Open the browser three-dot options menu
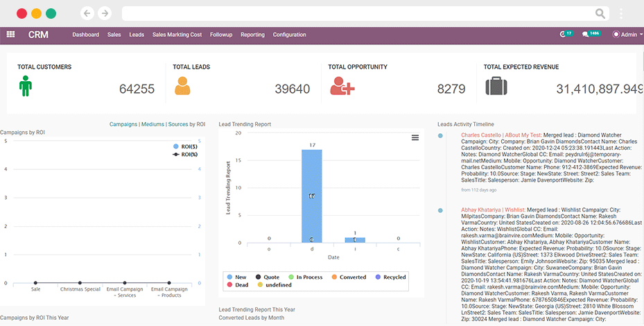This screenshot has width=644, height=326. point(621,14)
